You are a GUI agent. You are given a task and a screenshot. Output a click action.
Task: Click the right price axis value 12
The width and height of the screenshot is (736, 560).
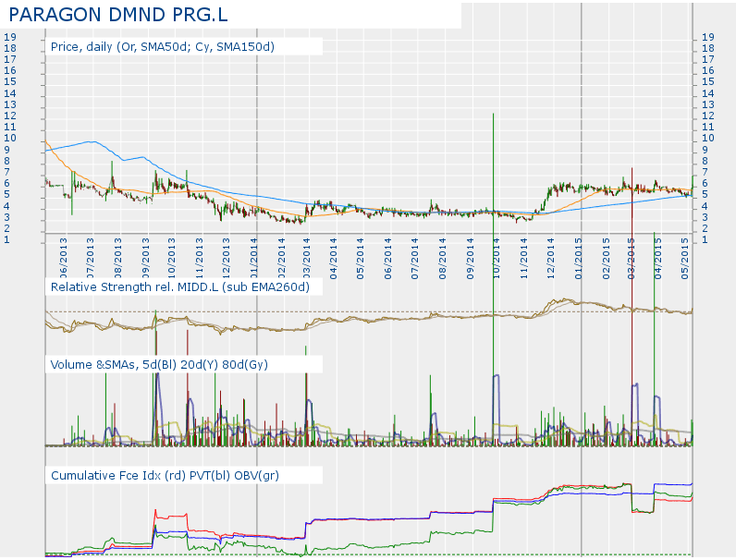708,116
